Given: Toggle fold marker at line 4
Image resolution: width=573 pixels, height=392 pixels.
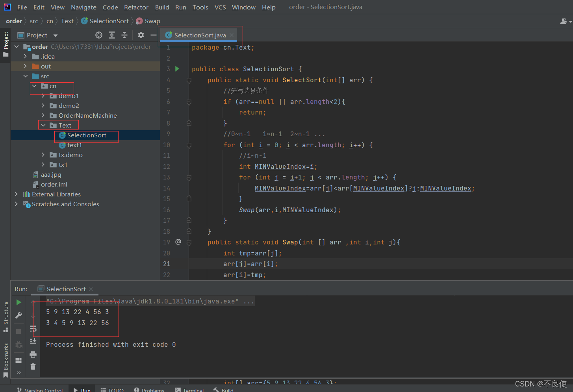Looking at the screenshot, I should tap(189, 80).
